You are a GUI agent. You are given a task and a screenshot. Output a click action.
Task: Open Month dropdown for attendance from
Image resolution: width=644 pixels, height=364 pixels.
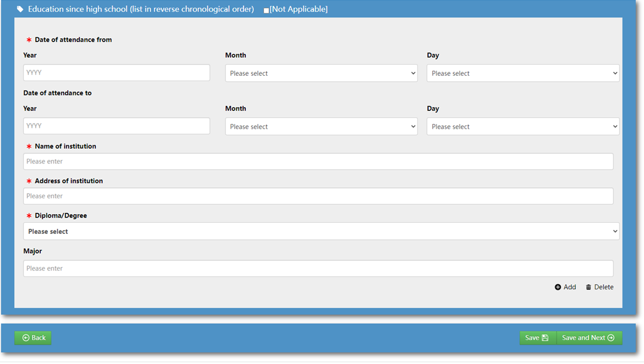[x=321, y=73]
